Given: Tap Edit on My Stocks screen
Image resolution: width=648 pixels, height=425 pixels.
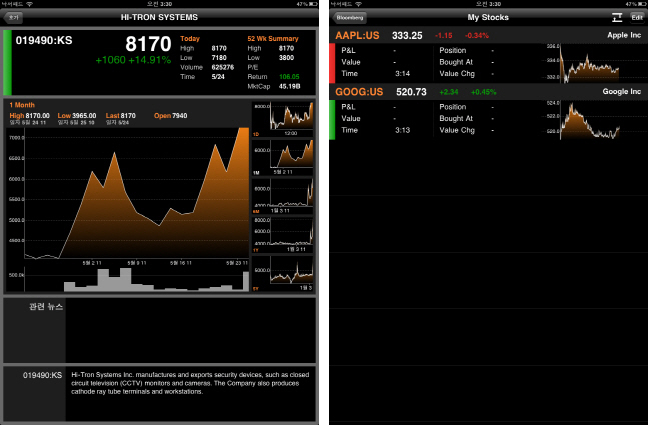Looking at the screenshot, I should (637, 17).
